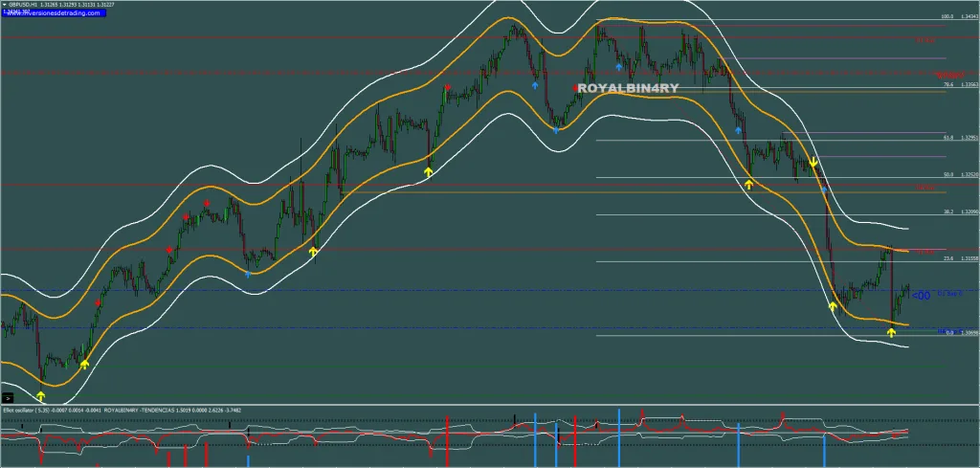
Task: Click the yellow down arrow sell signal
Action: tap(813, 163)
